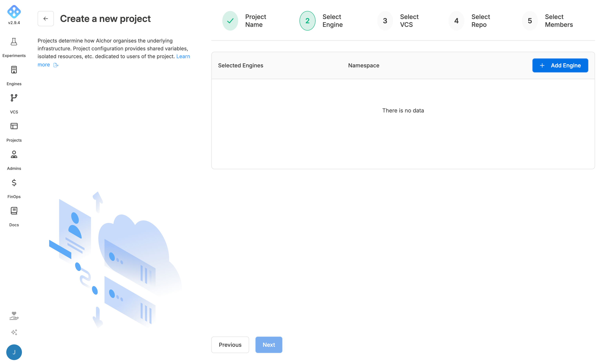Go back with the Previous button

click(230, 345)
